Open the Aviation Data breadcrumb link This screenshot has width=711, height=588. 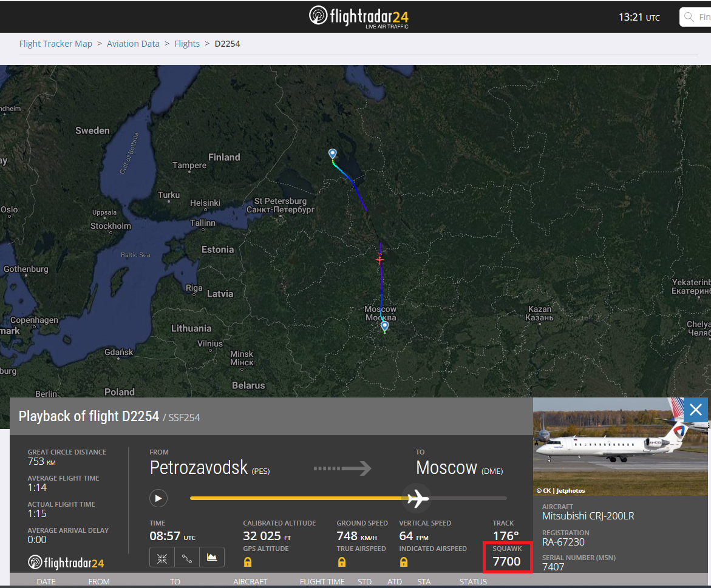click(134, 44)
